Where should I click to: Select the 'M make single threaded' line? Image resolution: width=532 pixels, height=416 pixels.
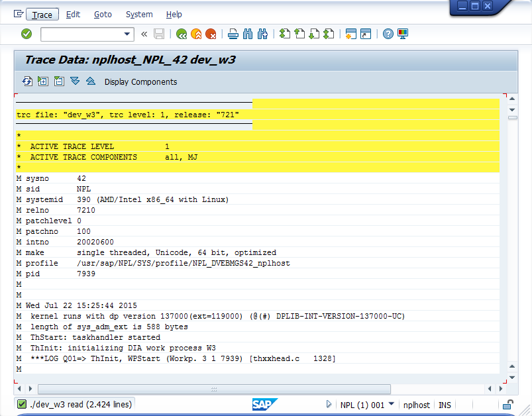(x=258, y=253)
